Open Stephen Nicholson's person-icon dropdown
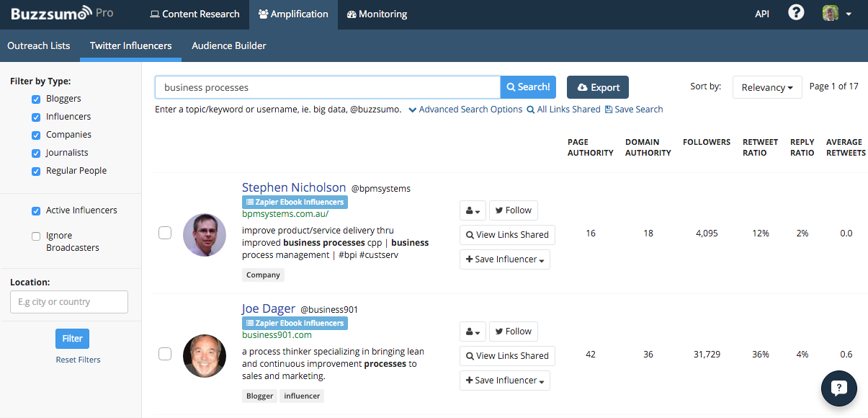 point(473,210)
